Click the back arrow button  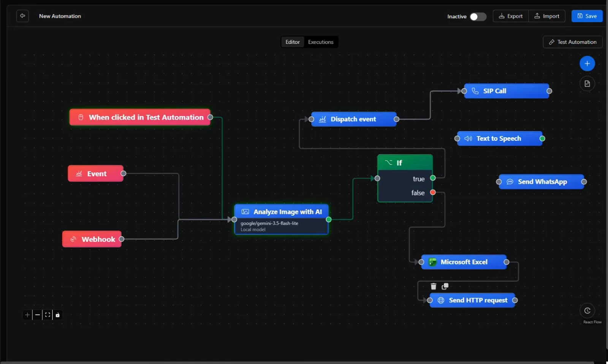point(22,16)
